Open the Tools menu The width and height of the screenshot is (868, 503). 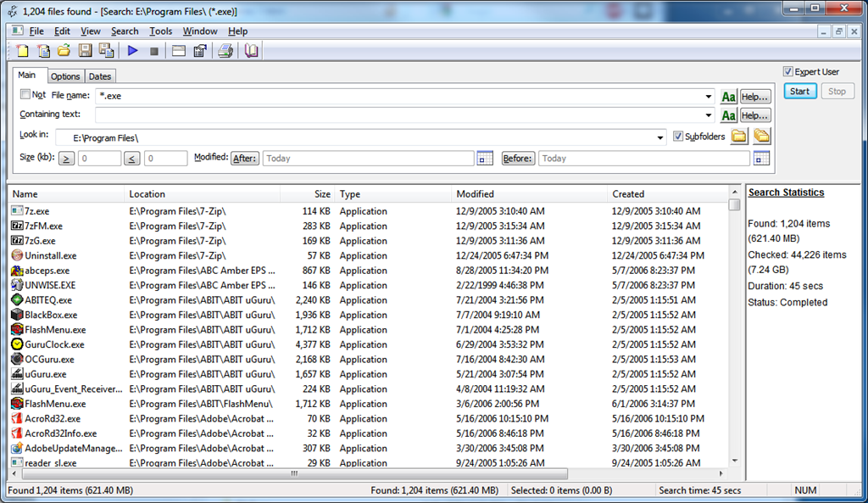(160, 31)
